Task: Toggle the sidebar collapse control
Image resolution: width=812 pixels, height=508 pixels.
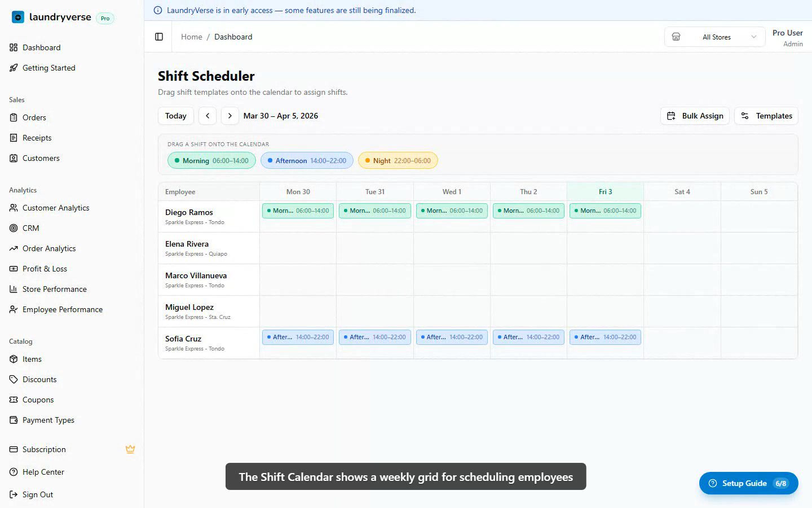Action: (158, 37)
